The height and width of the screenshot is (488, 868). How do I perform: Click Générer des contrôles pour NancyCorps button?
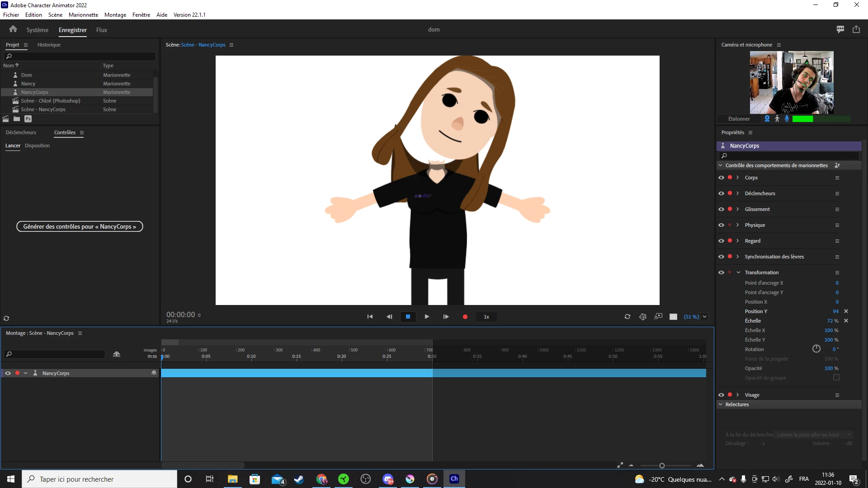pos(80,226)
